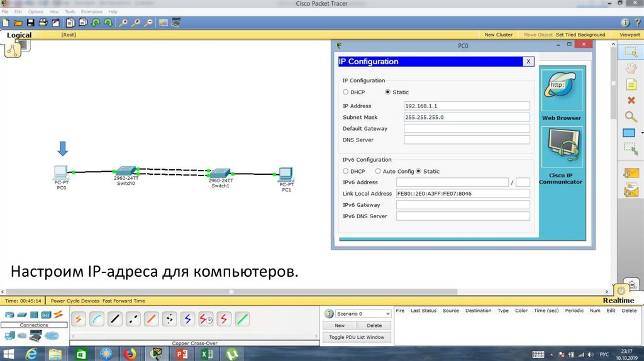Select the Wireless Devices category

[x=46, y=315]
